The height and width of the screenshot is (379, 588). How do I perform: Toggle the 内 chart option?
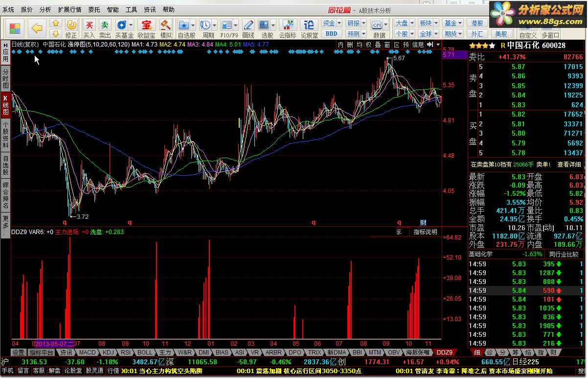(341, 45)
